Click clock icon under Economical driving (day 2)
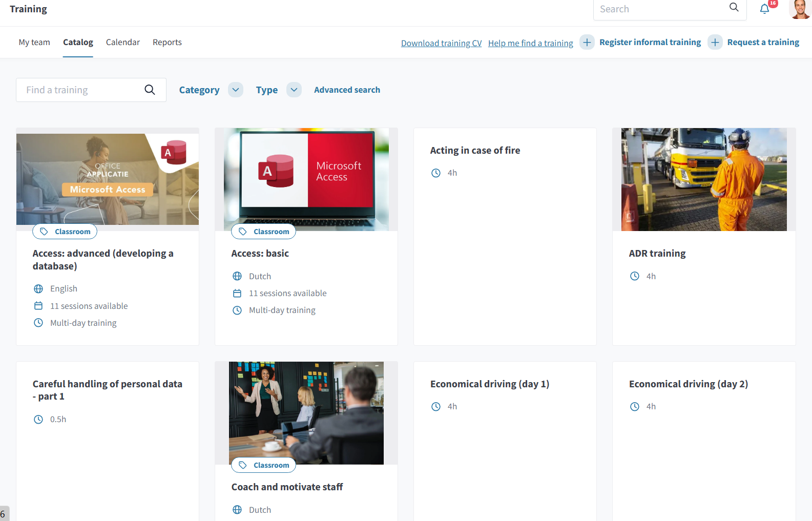This screenshot has height=521, width=812. coord(635,407)
